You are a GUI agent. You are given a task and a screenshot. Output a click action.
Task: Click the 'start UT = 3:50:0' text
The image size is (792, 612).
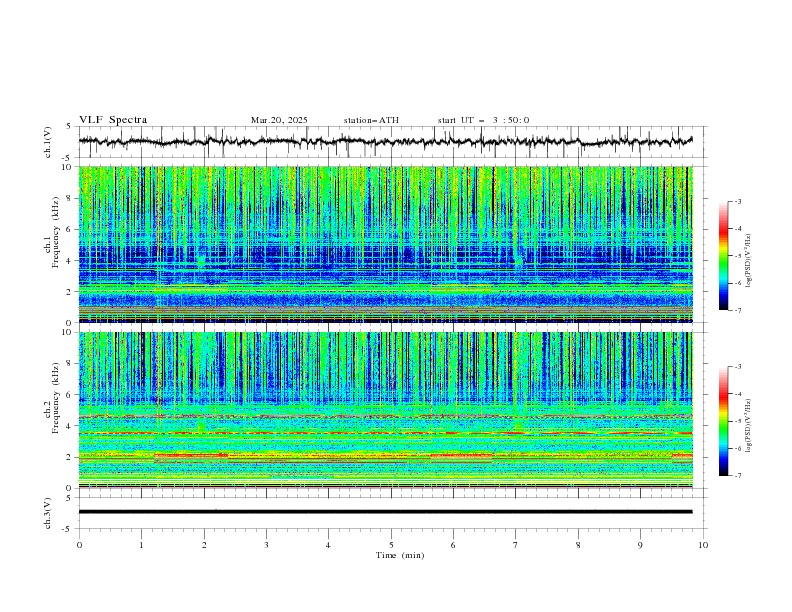tap(483, 120)
